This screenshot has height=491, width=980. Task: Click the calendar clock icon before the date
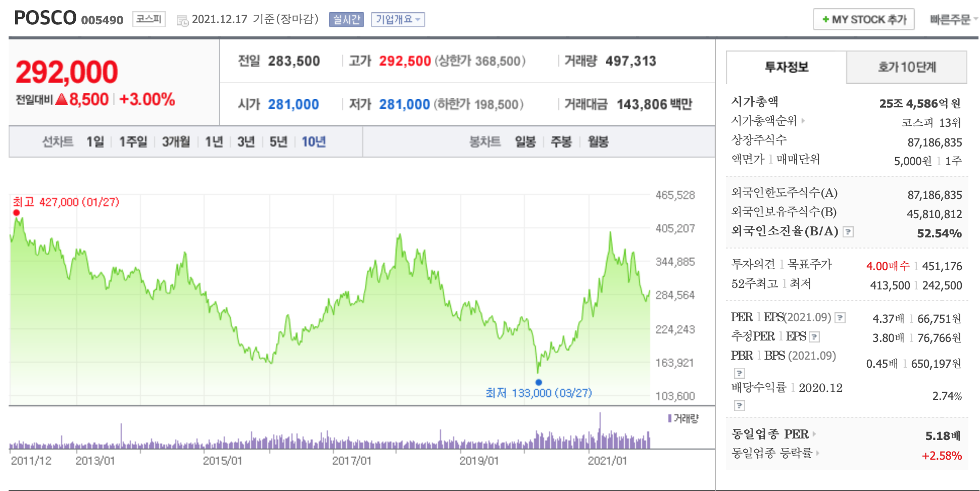pyautogui.click(x=182, y=21)
